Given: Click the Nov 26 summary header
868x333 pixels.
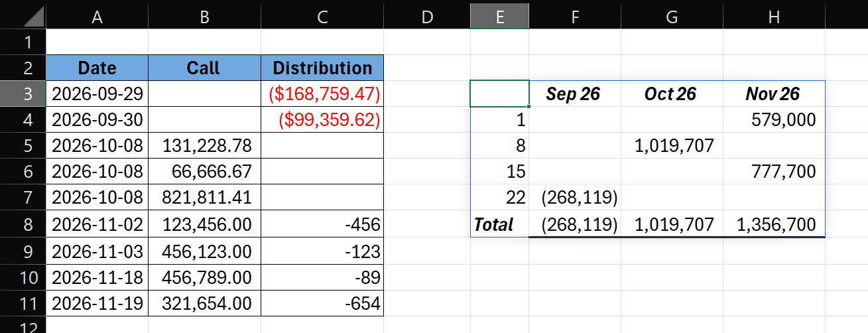Looking at the screenshot, I should pyautogui.click(x=774, y=94).
